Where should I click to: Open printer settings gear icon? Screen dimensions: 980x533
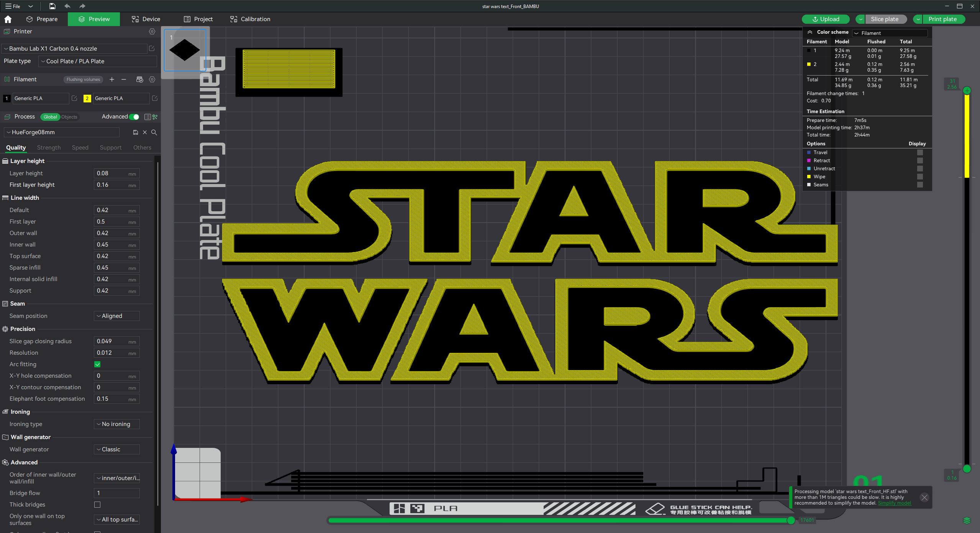(x=152, y=31)
